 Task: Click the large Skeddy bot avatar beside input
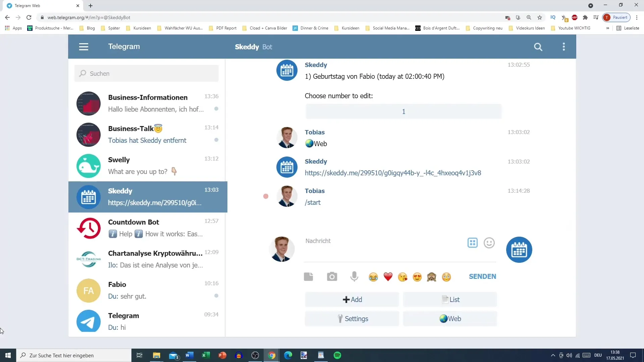519,250
